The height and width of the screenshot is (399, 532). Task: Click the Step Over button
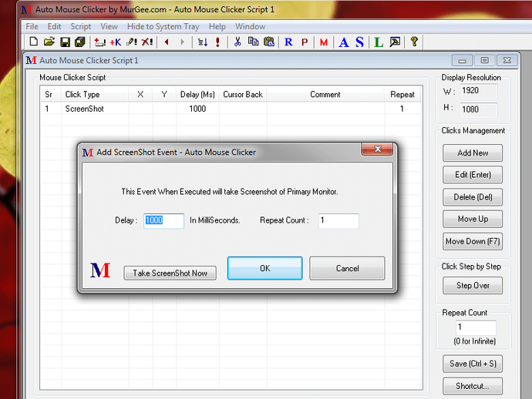[x=473, y=286]
